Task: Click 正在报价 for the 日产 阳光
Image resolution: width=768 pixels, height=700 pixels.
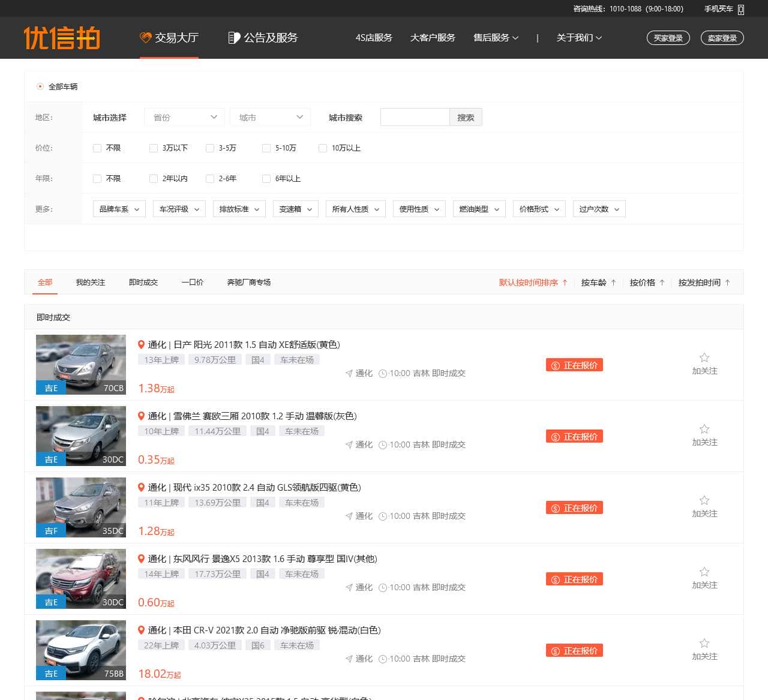Action: 574,365
